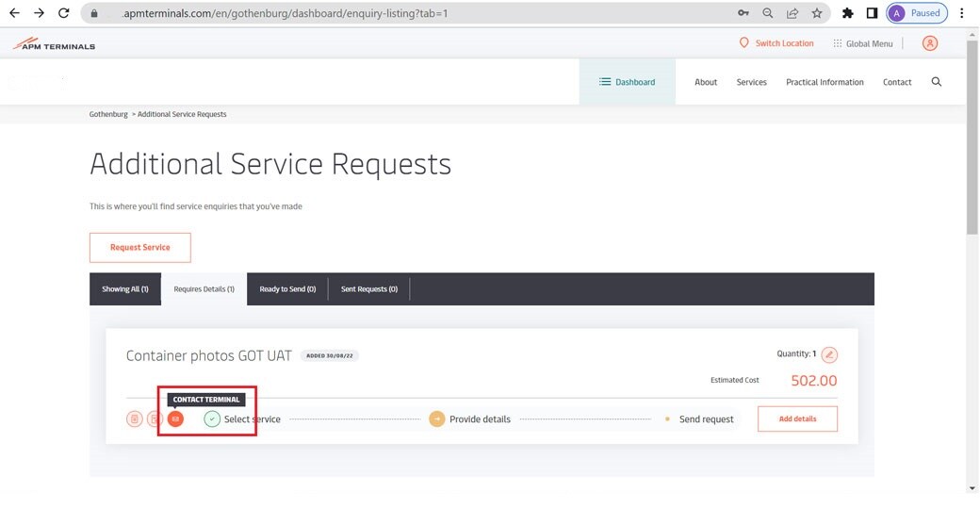Click the delete trash icon on request card
Viewport: 980px width, 525px height.
(135, 418)
